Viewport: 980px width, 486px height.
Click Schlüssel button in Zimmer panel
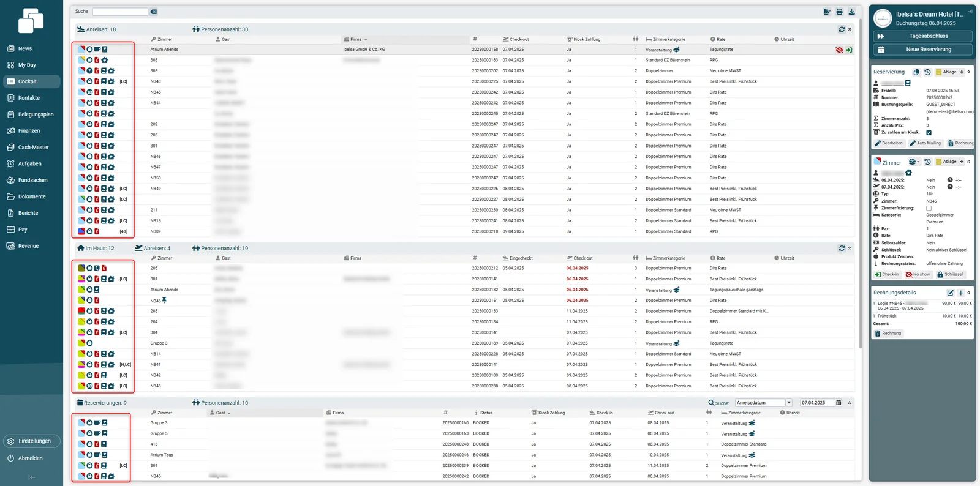tap(951, 275)
